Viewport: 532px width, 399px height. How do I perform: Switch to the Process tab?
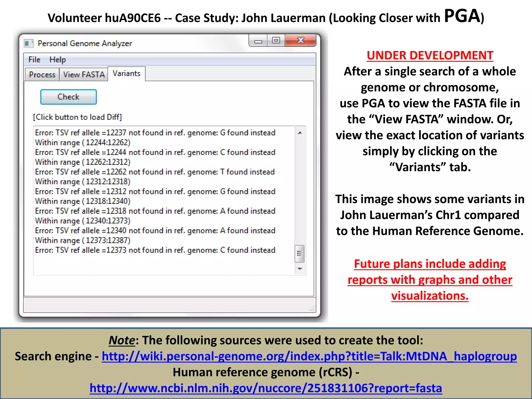tap(42, 75)
